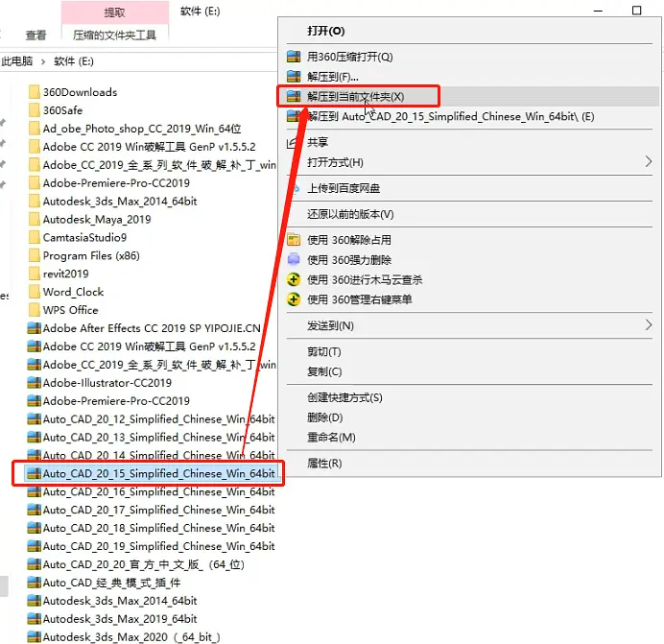Open the 查看 ribbon tab

[36, 36]
